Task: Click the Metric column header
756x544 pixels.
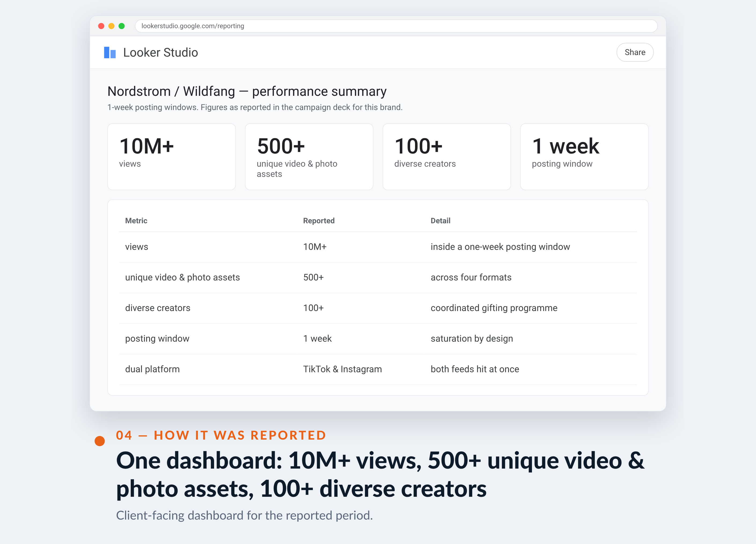Action: tap(136, 221)
